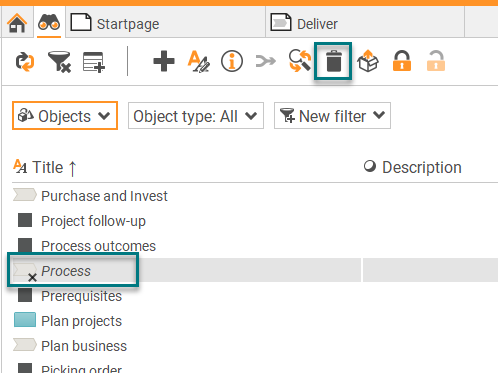Open the binoculars explorer tab
498x373 pixels.
coord(49,23)
